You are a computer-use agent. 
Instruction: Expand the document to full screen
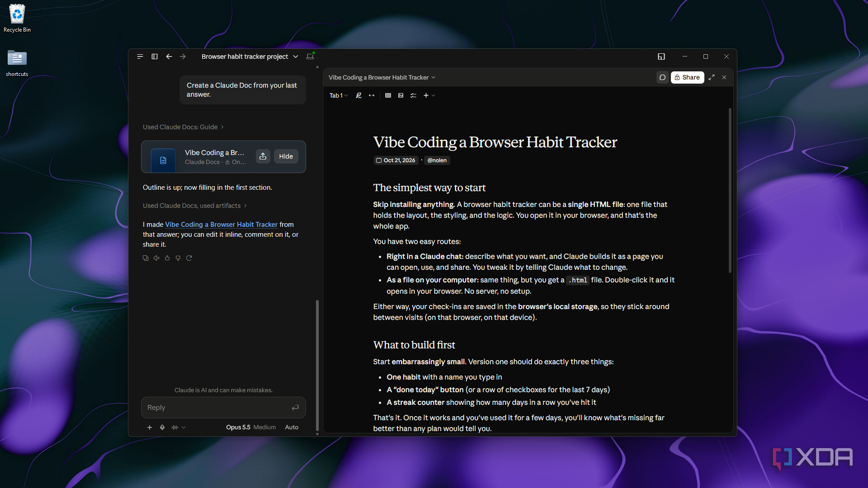[x=712, y=77]
